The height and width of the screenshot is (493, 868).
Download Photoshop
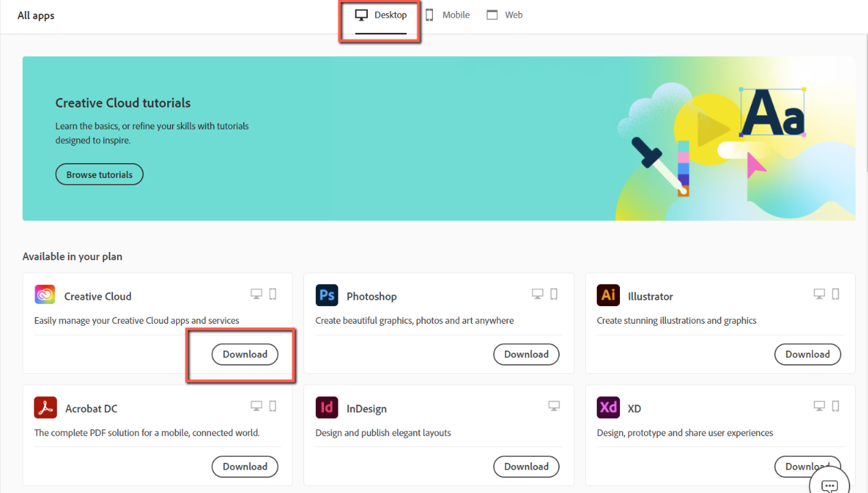pyautogui.click(x=526, y=354)
